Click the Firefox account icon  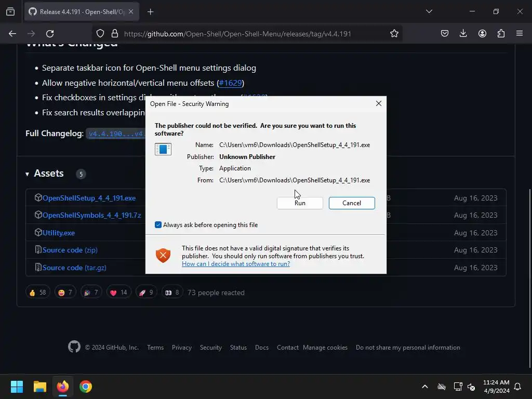click(482, 33)
